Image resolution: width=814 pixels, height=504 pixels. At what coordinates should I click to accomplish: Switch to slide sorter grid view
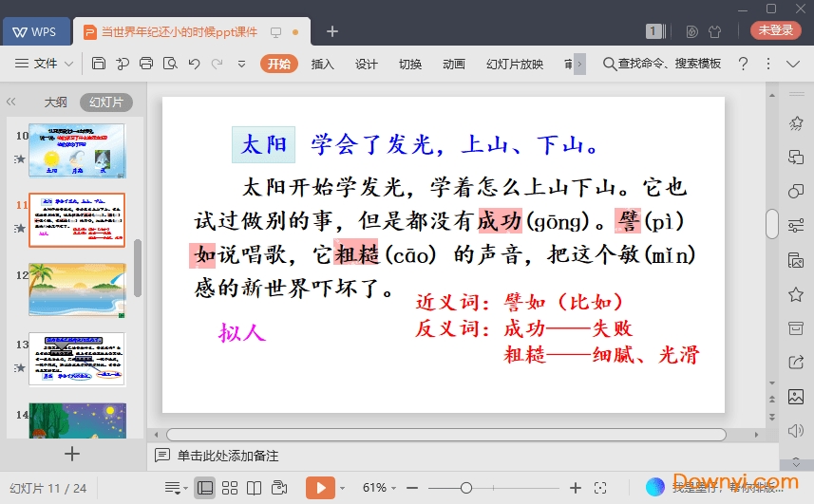point(229,488)
